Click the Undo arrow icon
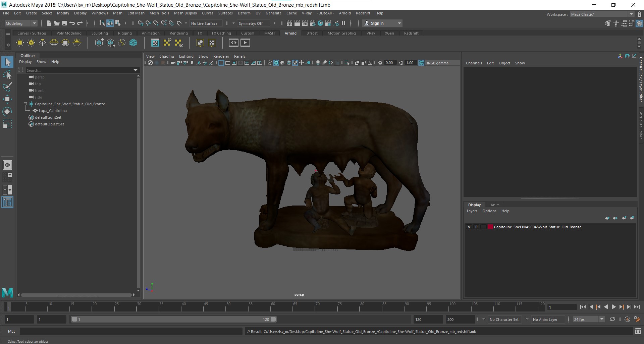Screen dimensions: 644x344 pyautogui.click(x=72, y=23)
